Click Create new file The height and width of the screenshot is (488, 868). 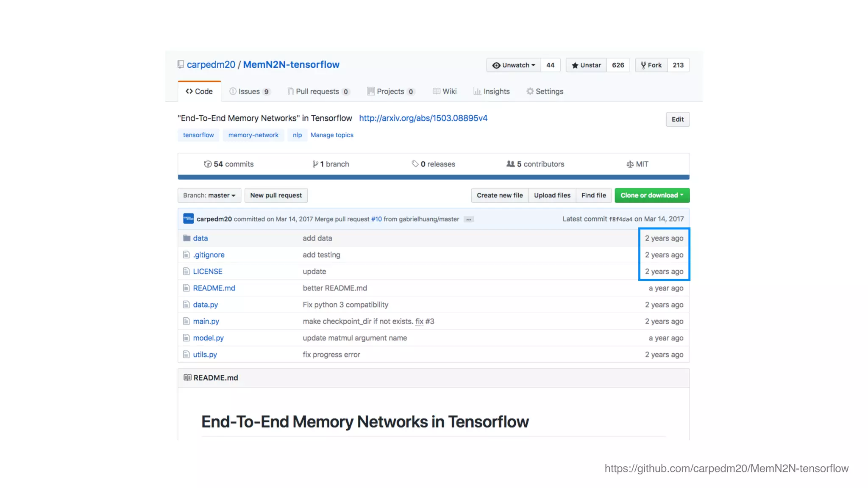pos(500,195)
